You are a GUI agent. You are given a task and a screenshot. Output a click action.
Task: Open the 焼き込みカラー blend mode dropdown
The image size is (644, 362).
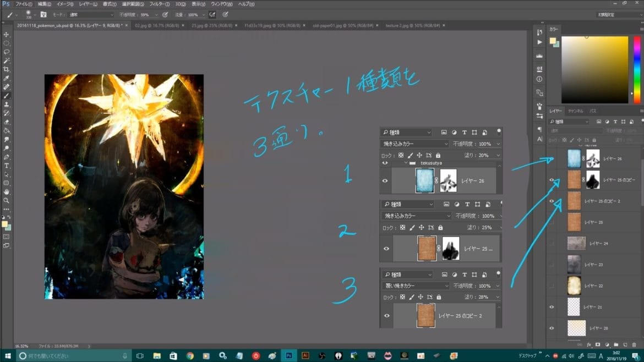pos(416,144)
